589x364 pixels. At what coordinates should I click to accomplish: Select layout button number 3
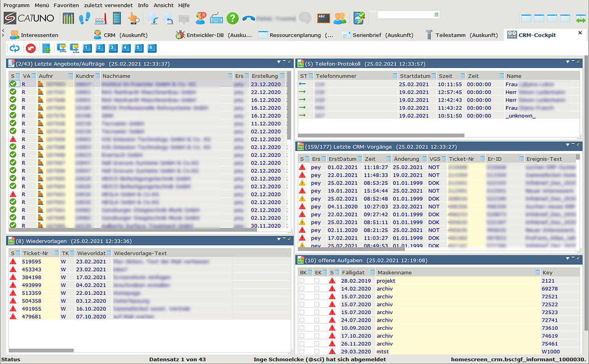pyautogui.click(x=113, y=48)
